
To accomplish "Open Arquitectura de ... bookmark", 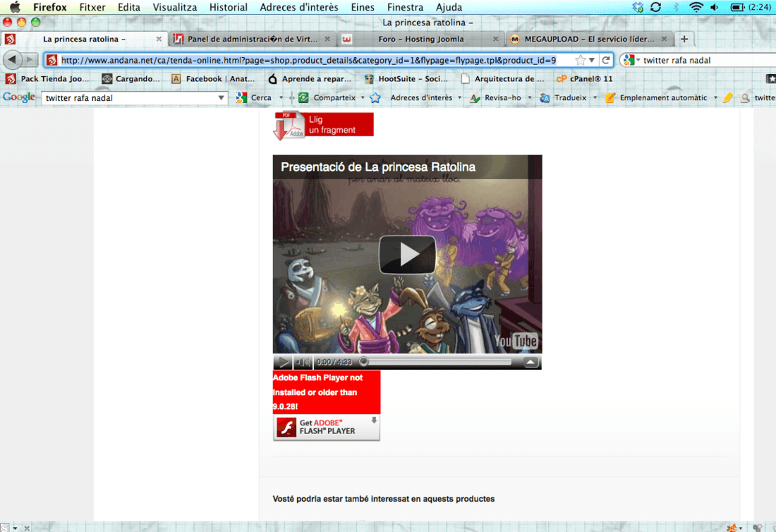I will coord(502,79).
